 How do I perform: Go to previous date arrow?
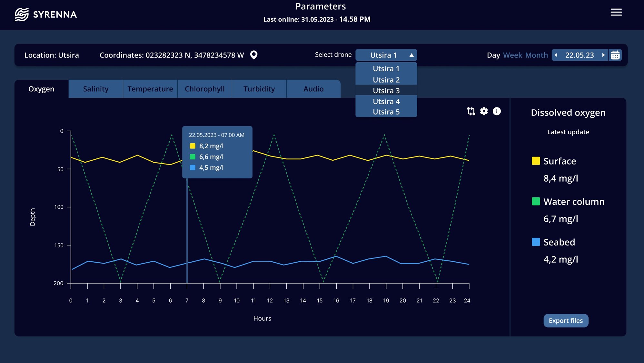click(556, 55)
